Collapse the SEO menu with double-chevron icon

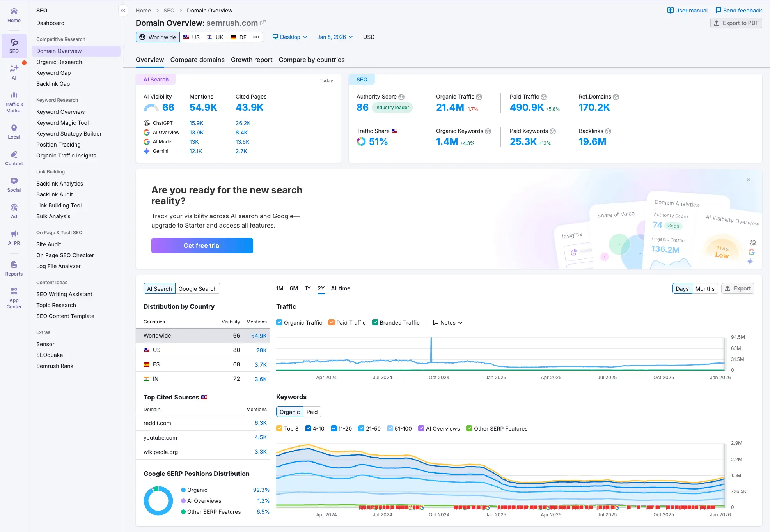point(123,11)
